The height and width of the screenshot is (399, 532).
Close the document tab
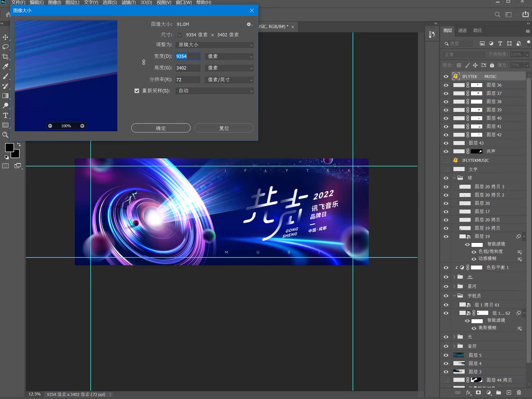[x=293, y=27]
